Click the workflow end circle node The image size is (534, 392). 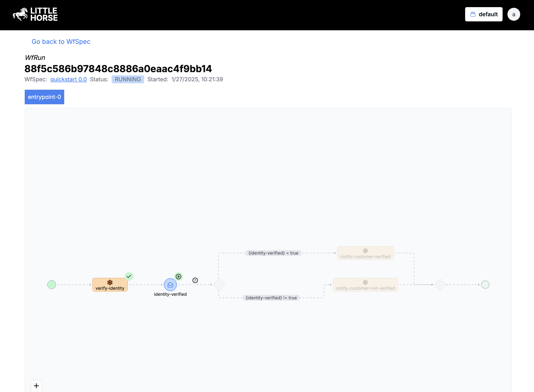tap(485, 284)
